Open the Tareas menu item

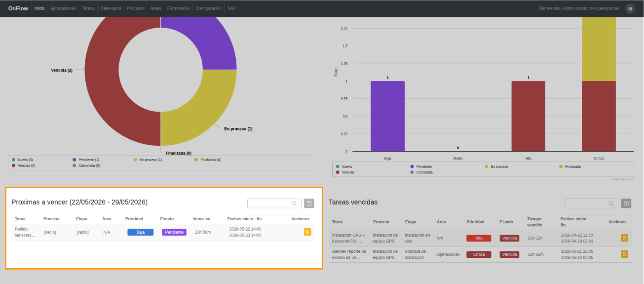tap(88, 8)
